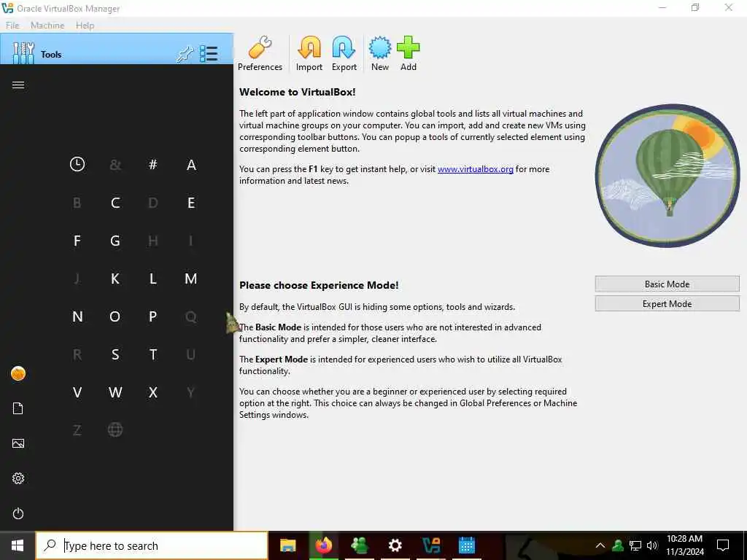Click the Power icon in Start
The height and width of the screenshot is (560, 747).
(x=18, y=513)
